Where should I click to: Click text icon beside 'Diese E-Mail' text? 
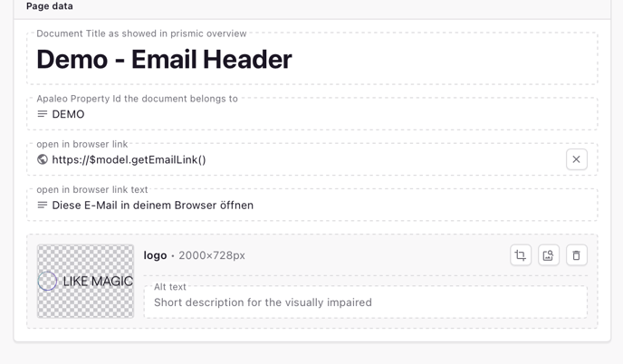pyautogui.click(x=43, y=206)
